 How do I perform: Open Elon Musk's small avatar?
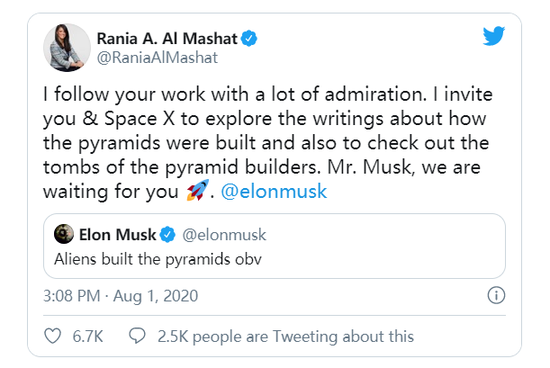(64, 234)
